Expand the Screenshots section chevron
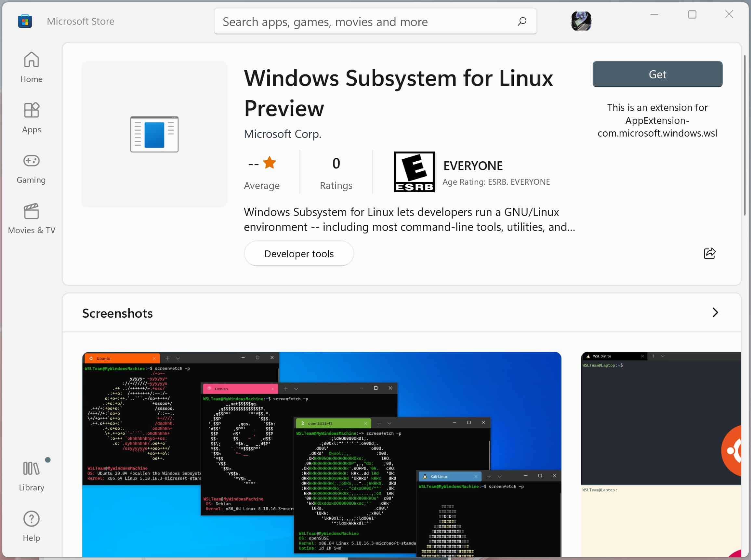Image resolution: width=751 pixels, height=560 pixels. coord(716,312)
